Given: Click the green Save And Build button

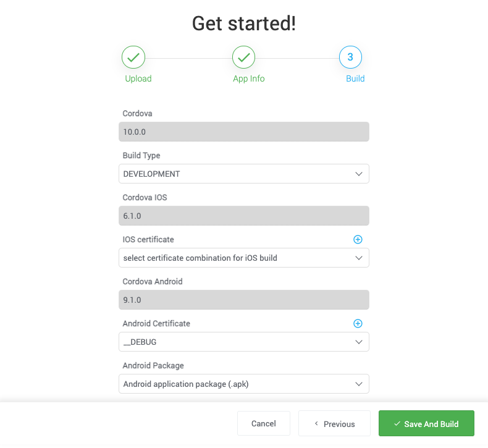Looking at the screenshot, I should pyautogui.click(x=426, y=424).
